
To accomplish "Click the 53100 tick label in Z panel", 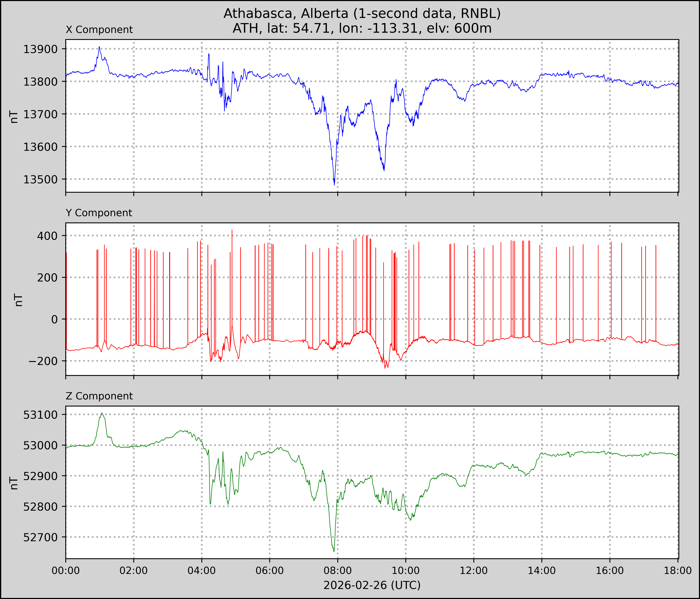I will [x=40, y=415].
